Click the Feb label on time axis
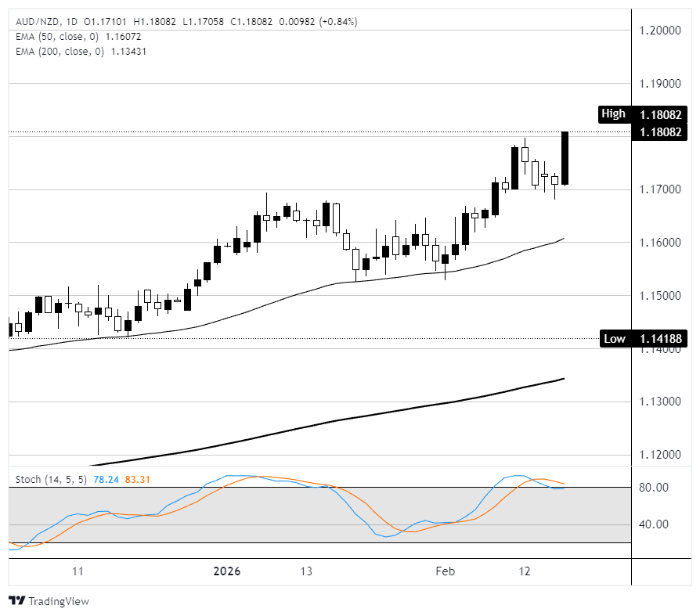The image size is (700, 616). point(443,571)
